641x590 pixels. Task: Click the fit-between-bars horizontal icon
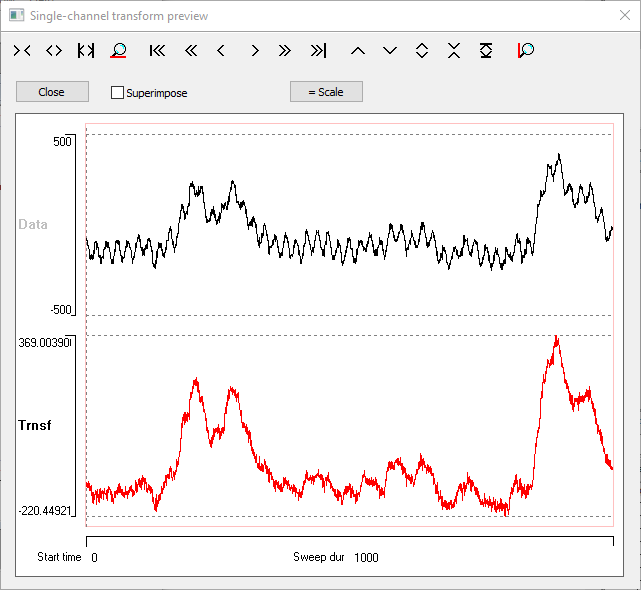[x=86, y=50]
